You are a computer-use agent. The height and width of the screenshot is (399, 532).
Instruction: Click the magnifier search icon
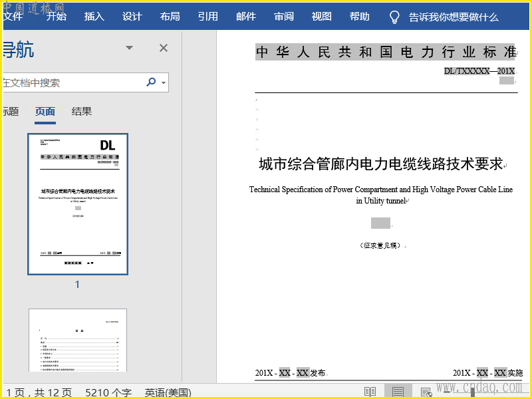(151, 82)
